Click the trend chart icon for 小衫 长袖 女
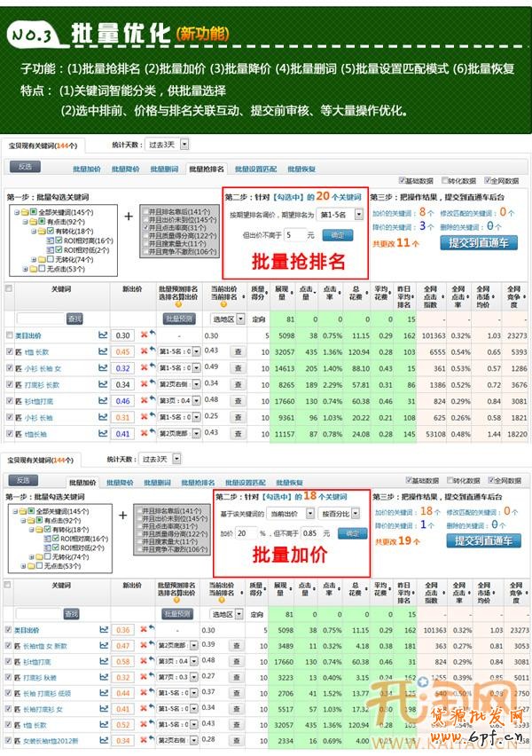532x756 pixels. tap(103, 368)
